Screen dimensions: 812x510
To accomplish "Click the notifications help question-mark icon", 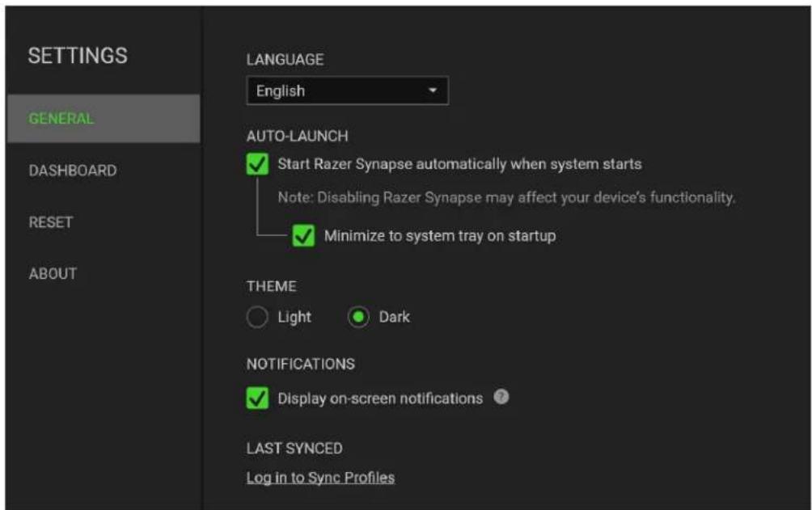I will pyautogui.click(x=501, y=397).
